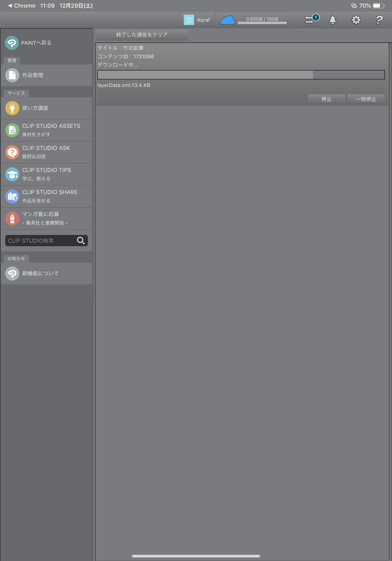Open the help question mark
This screenshot has height=561, width=392.
379,20
